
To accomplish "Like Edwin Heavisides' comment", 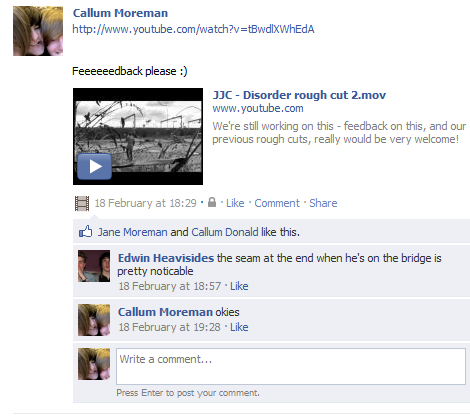I will tap(239, 286).
